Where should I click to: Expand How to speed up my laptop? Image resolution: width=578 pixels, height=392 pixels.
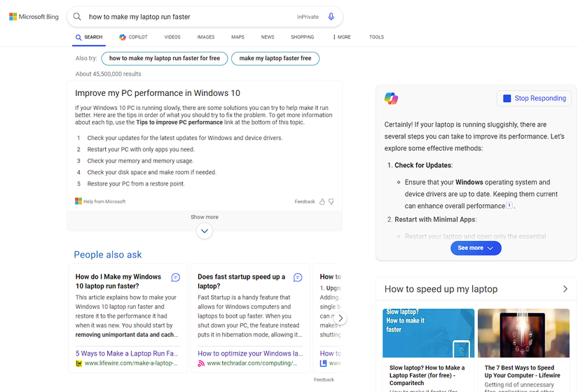coord(565,289)
